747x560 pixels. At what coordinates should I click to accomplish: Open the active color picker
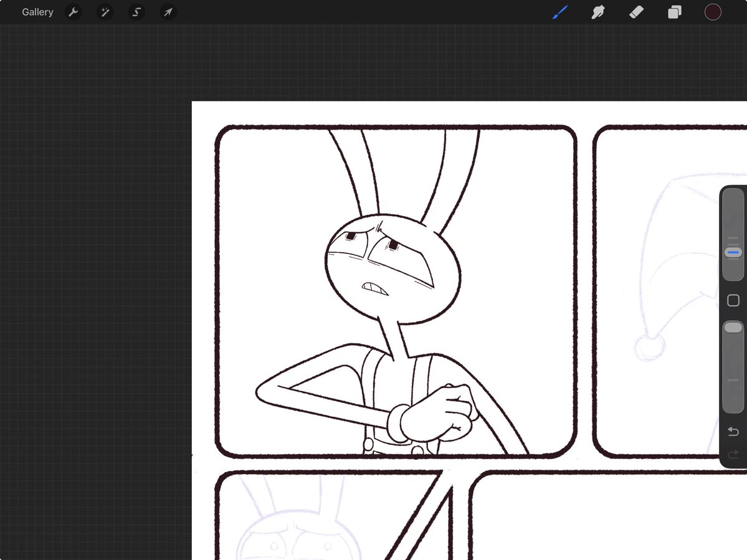(x=713, y=12)
